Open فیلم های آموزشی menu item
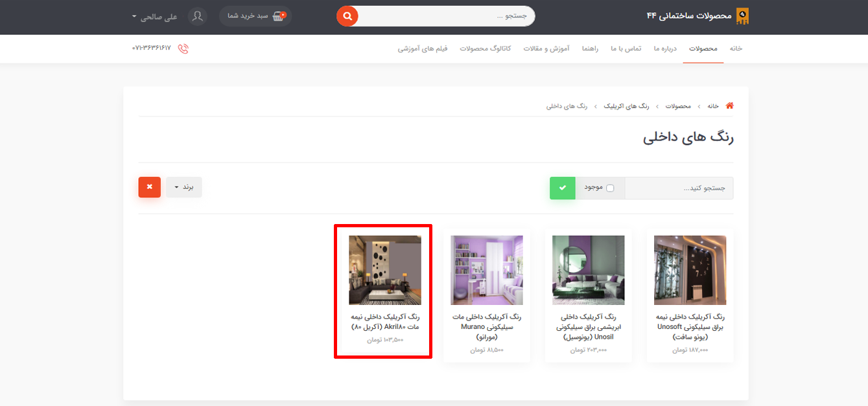This screenshot has width=868, height=406. click(x=423, y=49)
